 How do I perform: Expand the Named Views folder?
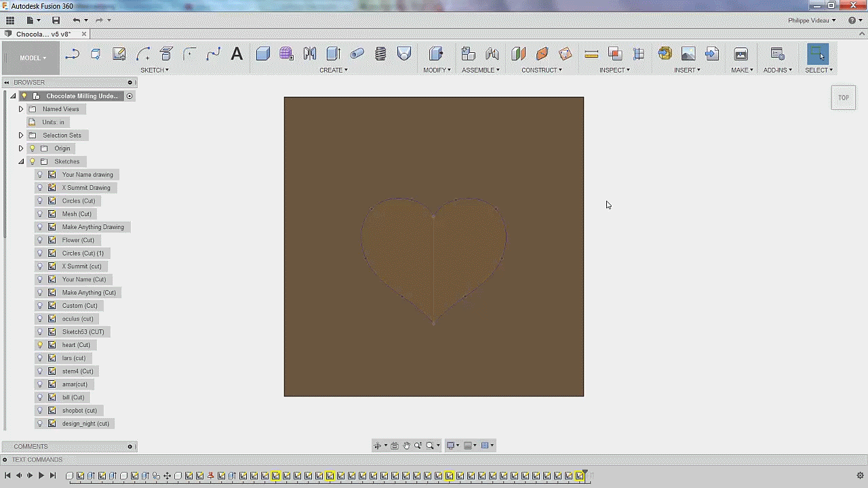pyautogui.click(x=21, y=109)
